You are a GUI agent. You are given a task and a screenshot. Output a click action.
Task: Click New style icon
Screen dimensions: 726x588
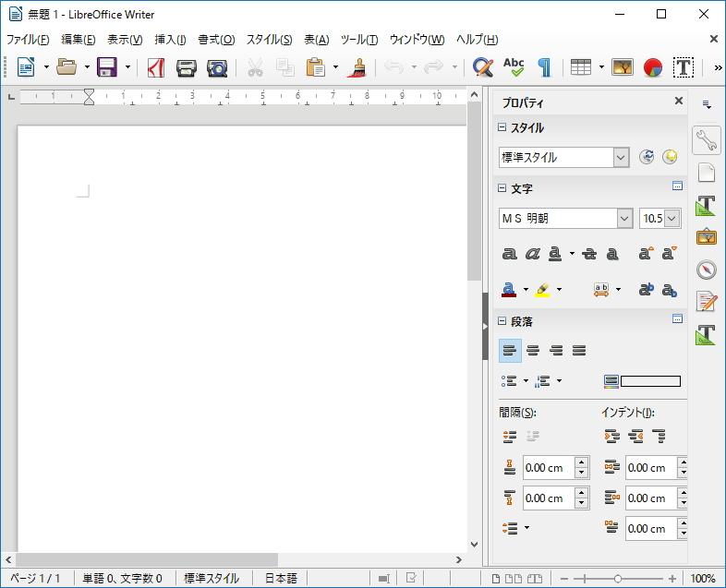pos(670,157)
